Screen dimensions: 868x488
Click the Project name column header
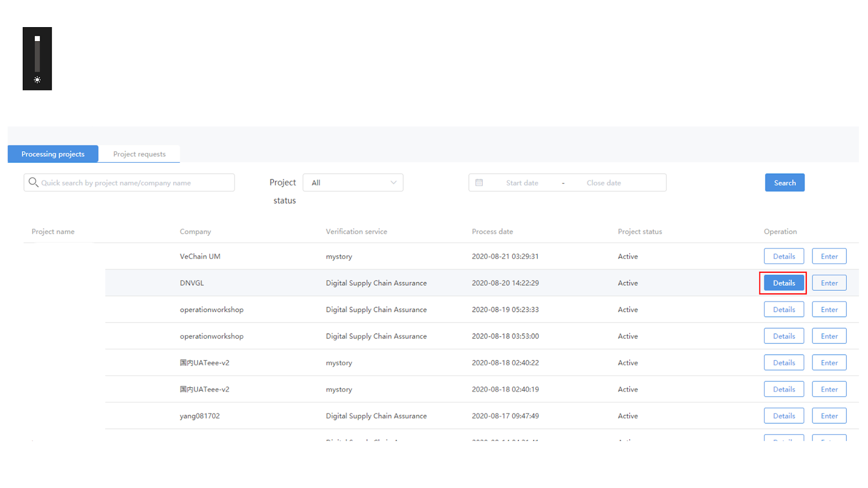coord(53,232)
